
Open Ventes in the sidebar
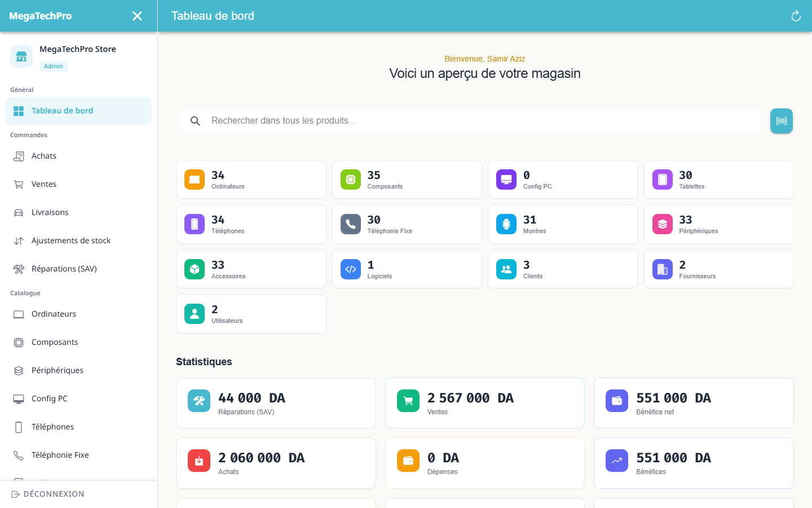pos(78,184)
